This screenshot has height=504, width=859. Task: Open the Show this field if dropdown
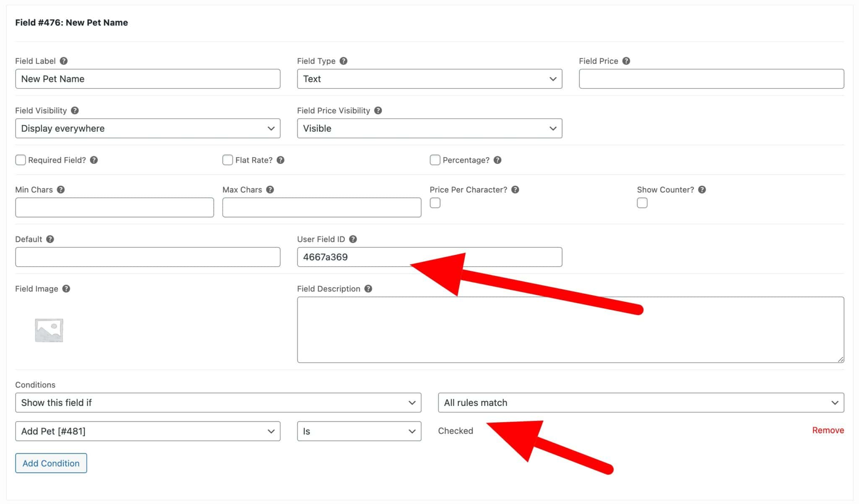[x=218, y=403]
